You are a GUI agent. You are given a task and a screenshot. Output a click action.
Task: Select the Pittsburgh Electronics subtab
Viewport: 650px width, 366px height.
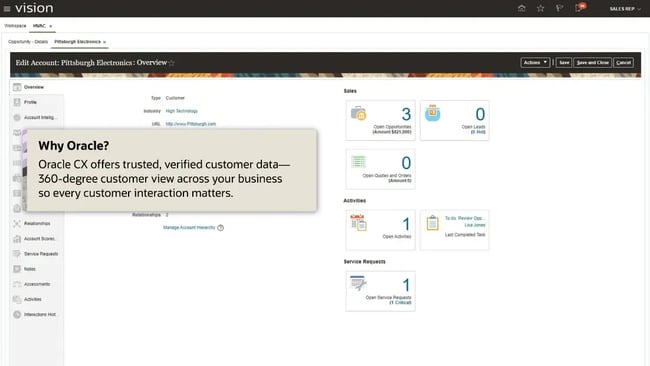click(x=78, y=42)
